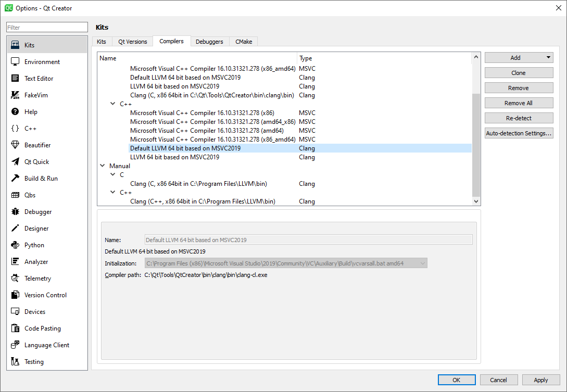
Task: Click the Apply button
Action: click(x=541, y=380)
